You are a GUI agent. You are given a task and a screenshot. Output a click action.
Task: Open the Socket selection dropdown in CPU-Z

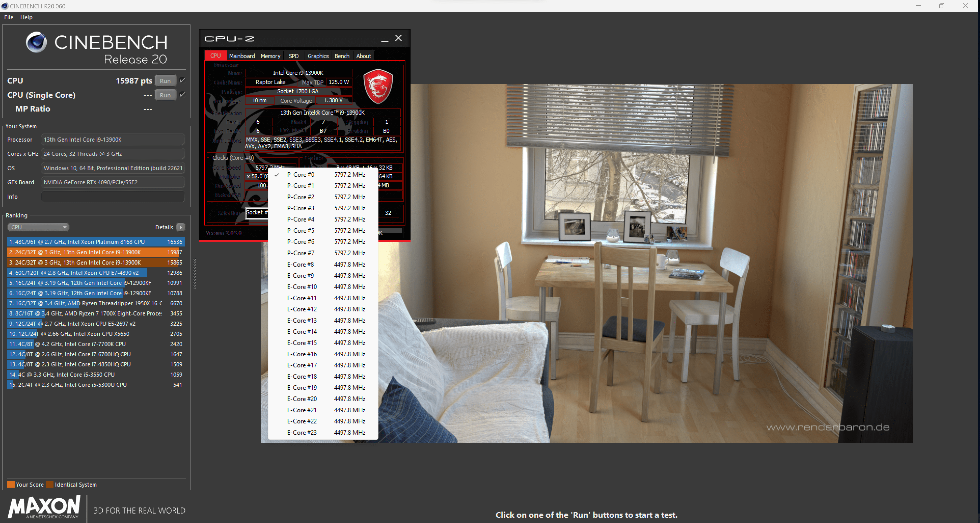coord(257,213)
